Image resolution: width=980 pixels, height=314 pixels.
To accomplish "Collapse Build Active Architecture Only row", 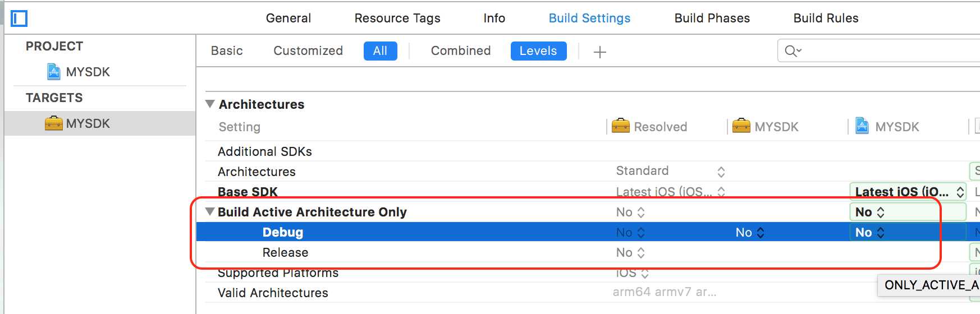I will coord(210,212).
